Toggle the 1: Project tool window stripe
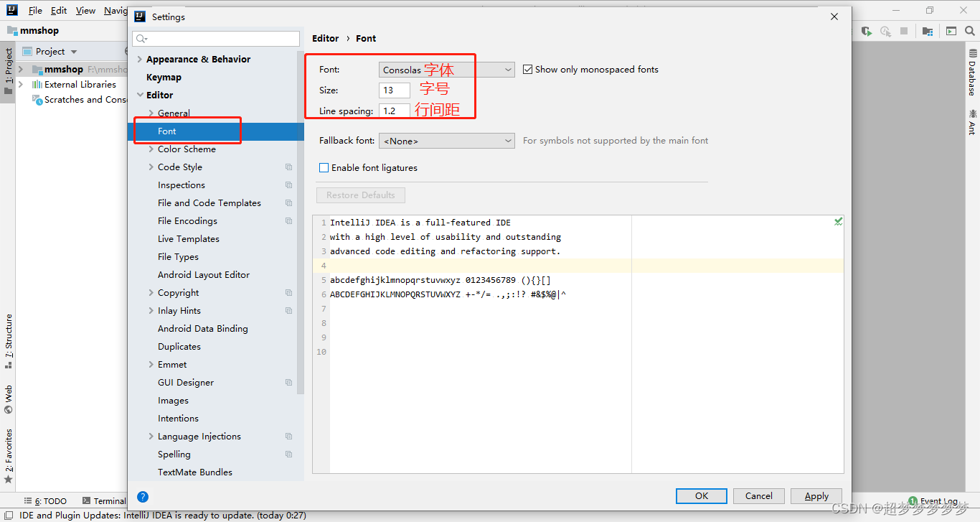 [8, 72]
